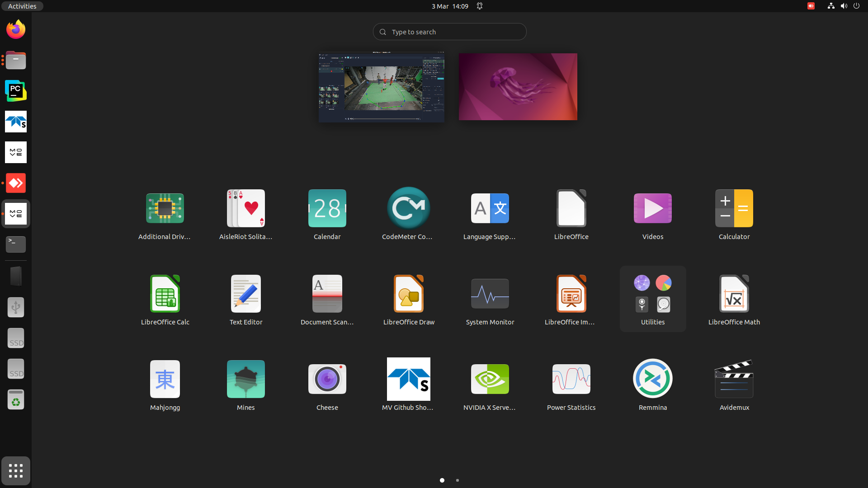This screenshot has height=488, width=868.
Task: Launch Avidemux video editor
Action: [x=734, y=385]
